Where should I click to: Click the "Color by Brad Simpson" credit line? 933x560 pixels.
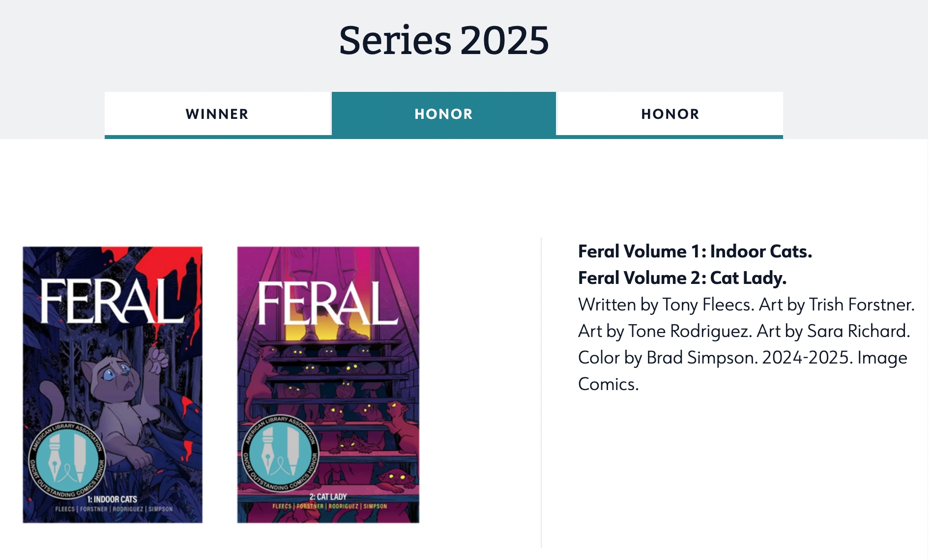pyautogui.click(x=668, y=358)
